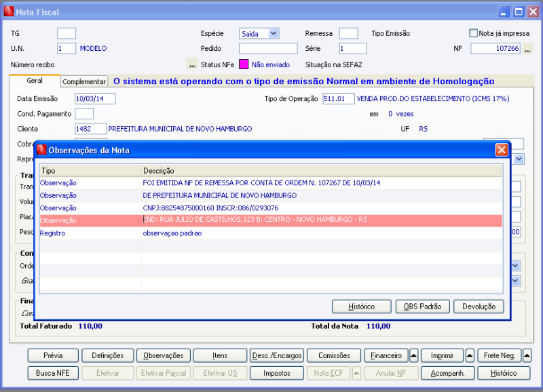Image resolution: width=543 pixels, height=392 pixels.
Task: Click the Descrição column header
Action: pyautogui.click(x=322, y=171)
